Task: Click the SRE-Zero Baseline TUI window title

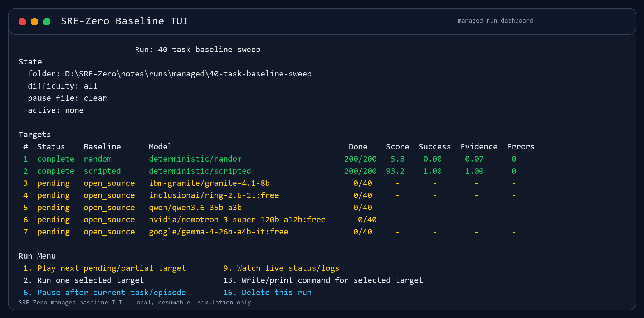Action: tap(125, 21)
